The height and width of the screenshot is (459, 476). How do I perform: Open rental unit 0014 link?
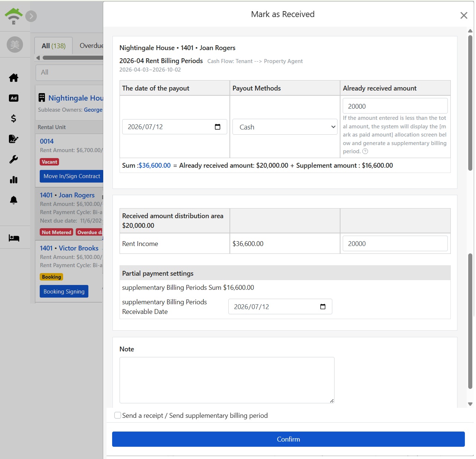point(47,141)
